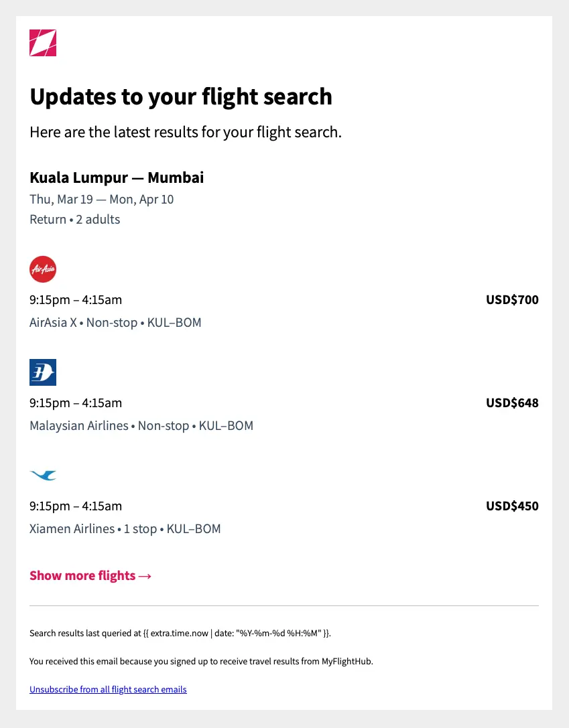Select the blue Malaysian Airlines emblem
Image resolution: width=569 pixels, height=728 pixels.
[42, 372]
